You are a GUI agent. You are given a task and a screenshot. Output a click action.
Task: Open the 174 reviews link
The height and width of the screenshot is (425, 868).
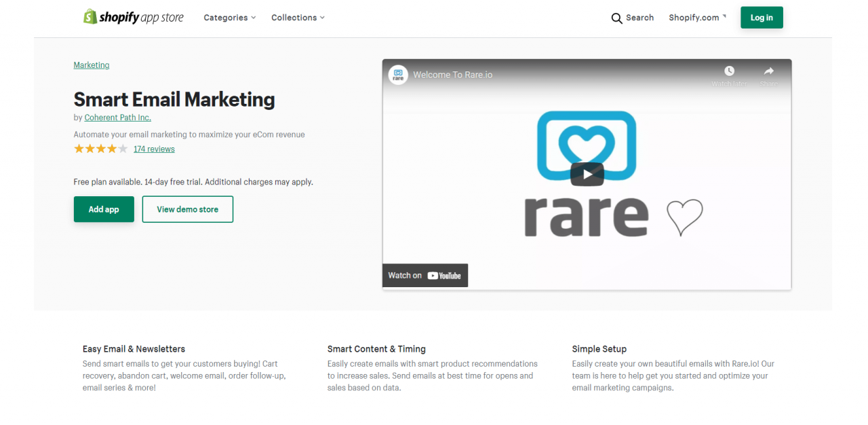coord(154,149)
